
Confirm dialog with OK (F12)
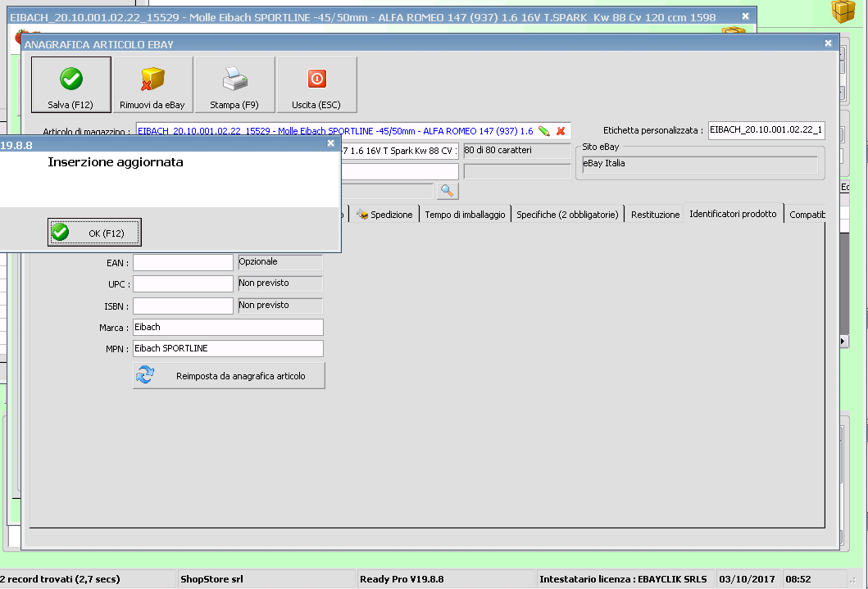[94, 233]
